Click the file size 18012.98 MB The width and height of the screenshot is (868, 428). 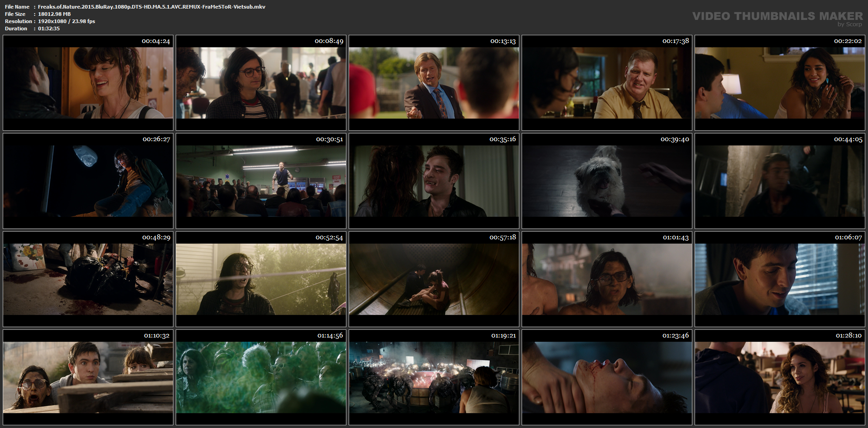point(54,14)
